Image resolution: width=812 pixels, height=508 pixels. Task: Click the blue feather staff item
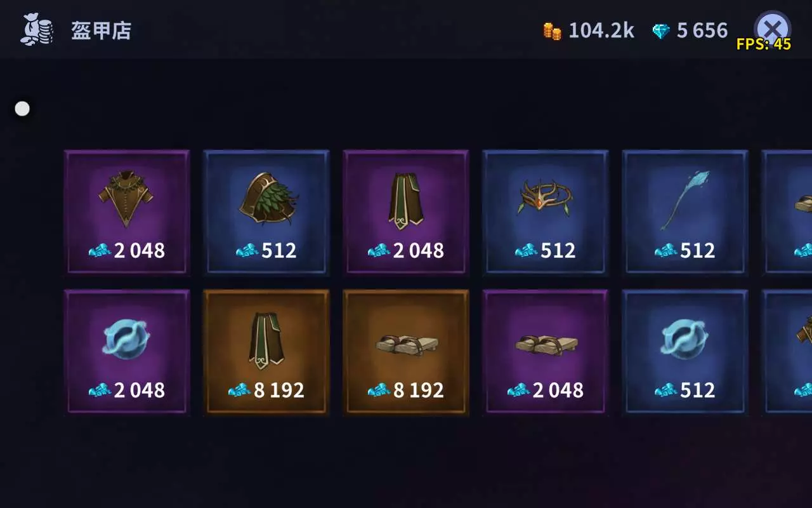tap(685, 212)
